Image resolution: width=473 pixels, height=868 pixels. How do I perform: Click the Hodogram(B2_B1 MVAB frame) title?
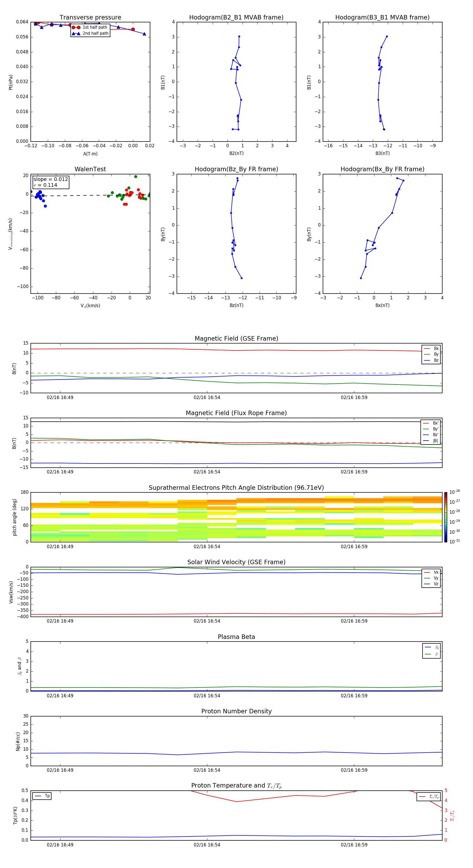236,18
